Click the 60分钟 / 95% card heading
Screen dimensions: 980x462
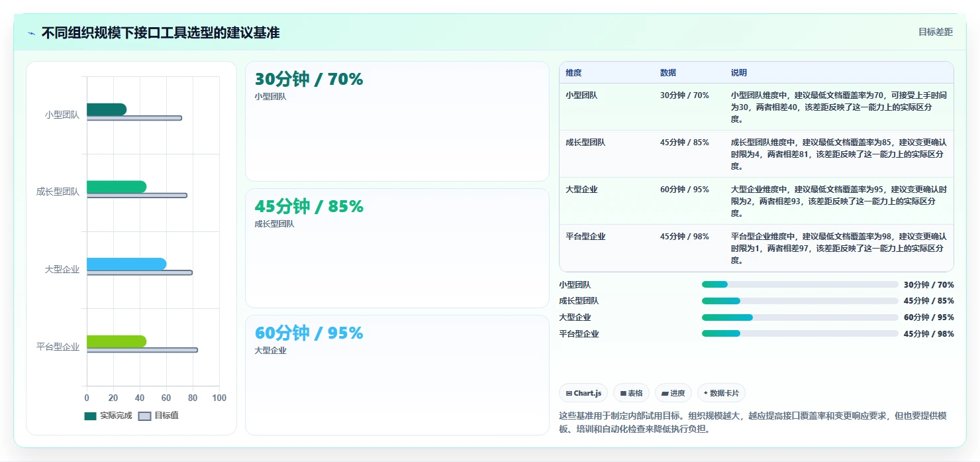click(309, 333)
